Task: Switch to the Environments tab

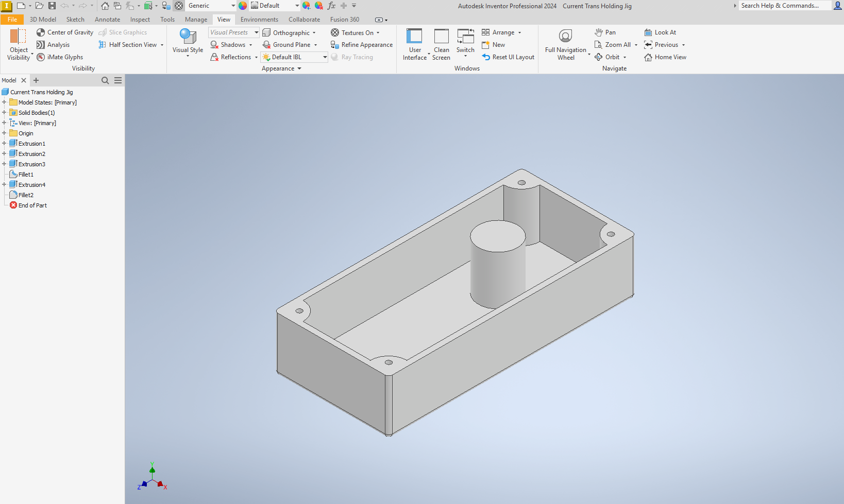Action: tap(259, 20)
